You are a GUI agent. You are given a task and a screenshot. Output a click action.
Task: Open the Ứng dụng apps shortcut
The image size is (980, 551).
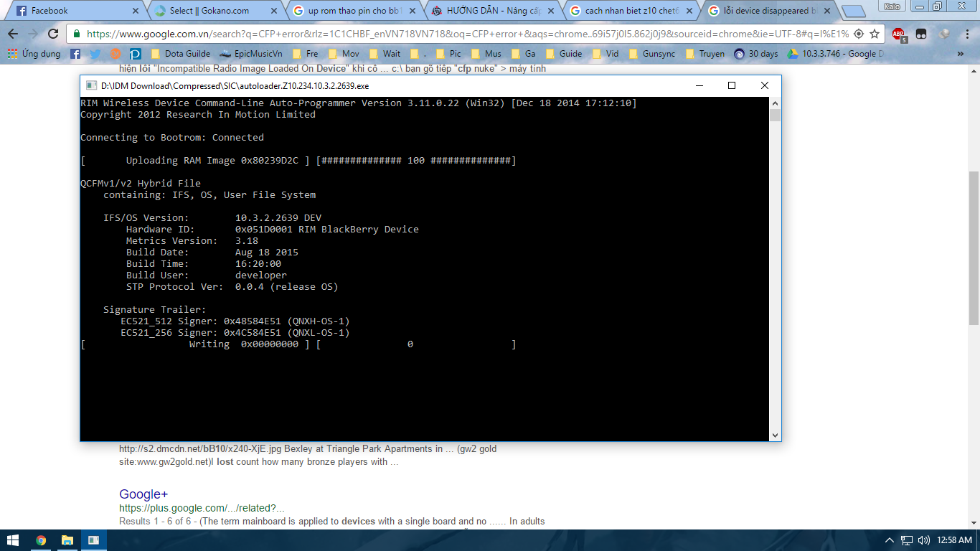(34, 54)
